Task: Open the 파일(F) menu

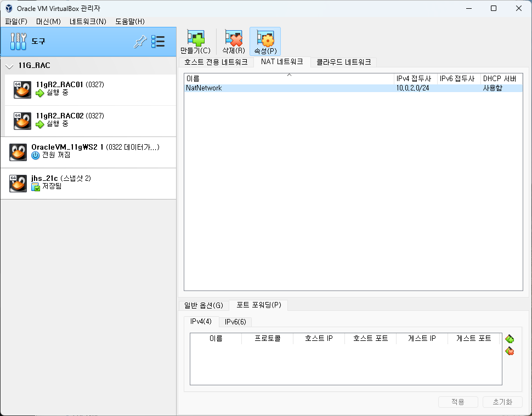Action: (16, 22)
